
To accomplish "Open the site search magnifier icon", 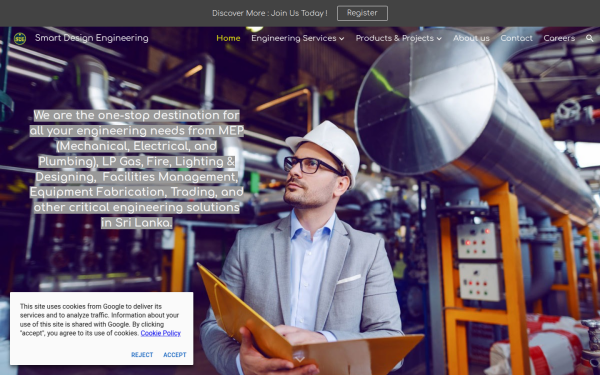I will (589, 38).
